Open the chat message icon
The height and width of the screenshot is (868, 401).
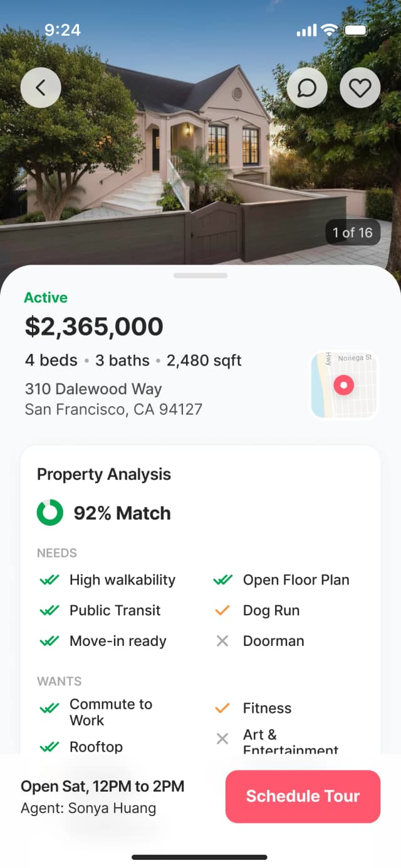(x=307, y=88)
